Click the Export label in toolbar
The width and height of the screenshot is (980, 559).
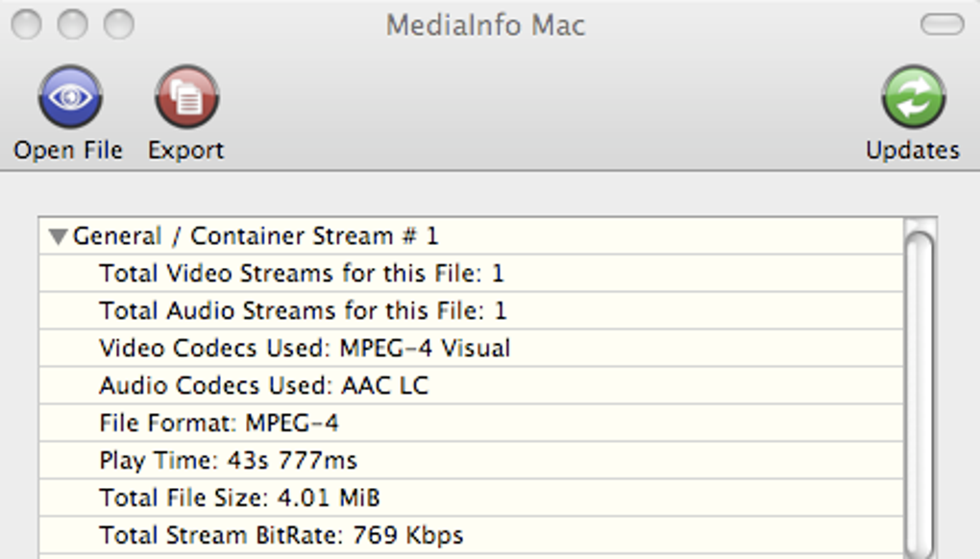[186, 151]
